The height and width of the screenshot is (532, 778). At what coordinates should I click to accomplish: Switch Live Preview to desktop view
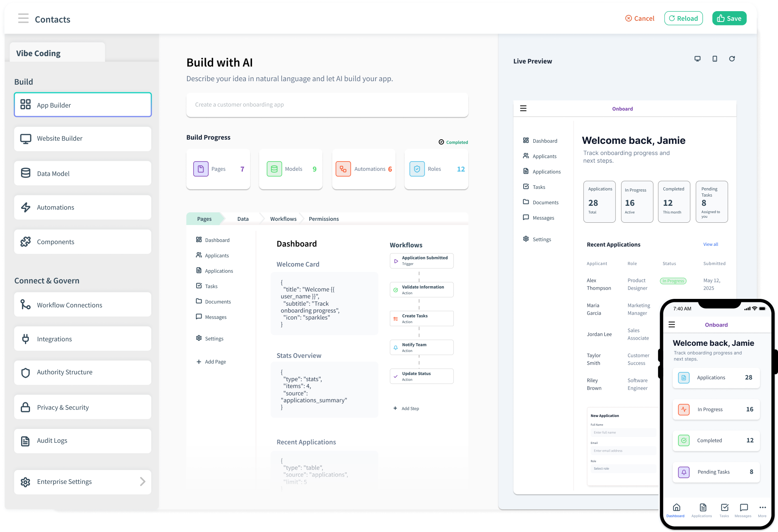(x=697, y=59)
